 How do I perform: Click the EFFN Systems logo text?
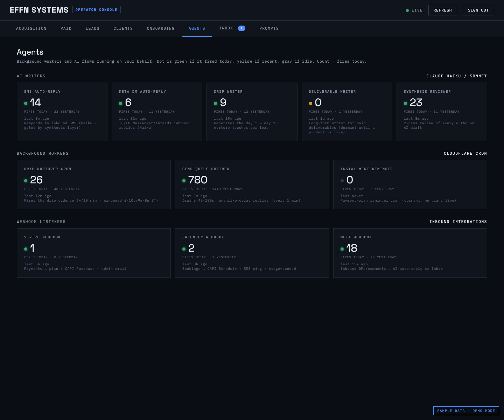(x=39, y=10)
